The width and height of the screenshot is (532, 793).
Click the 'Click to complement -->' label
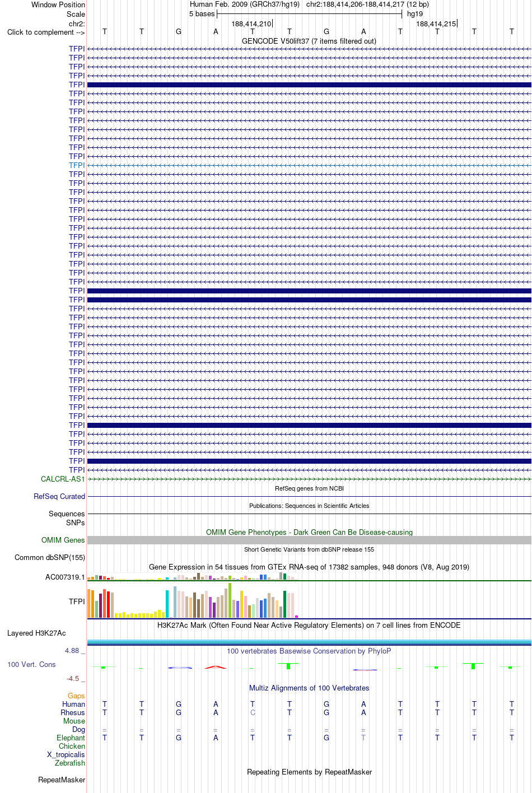click(46, 32)
